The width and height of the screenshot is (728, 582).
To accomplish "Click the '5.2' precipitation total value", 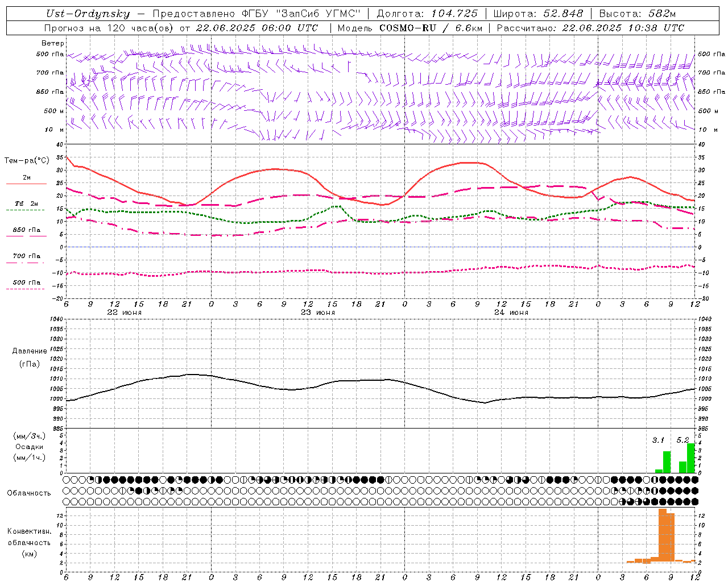I will [682, 440].
